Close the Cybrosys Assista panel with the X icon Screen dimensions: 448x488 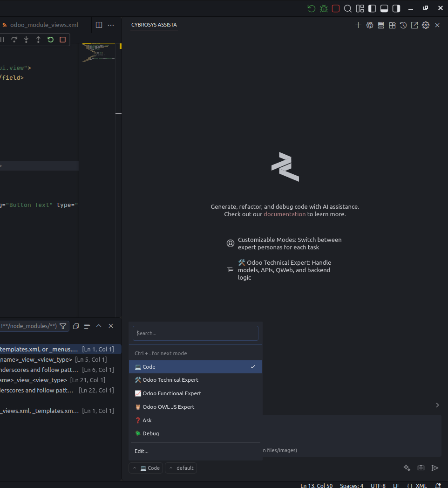click(437, 25)
